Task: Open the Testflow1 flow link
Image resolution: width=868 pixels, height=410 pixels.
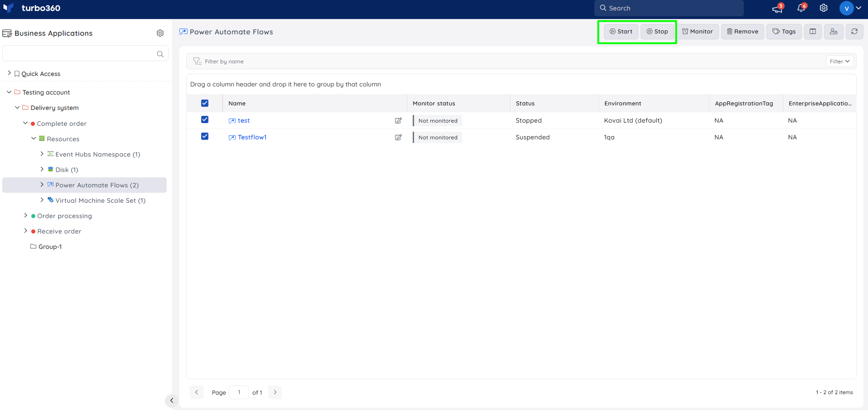Action: coord(252,137)
